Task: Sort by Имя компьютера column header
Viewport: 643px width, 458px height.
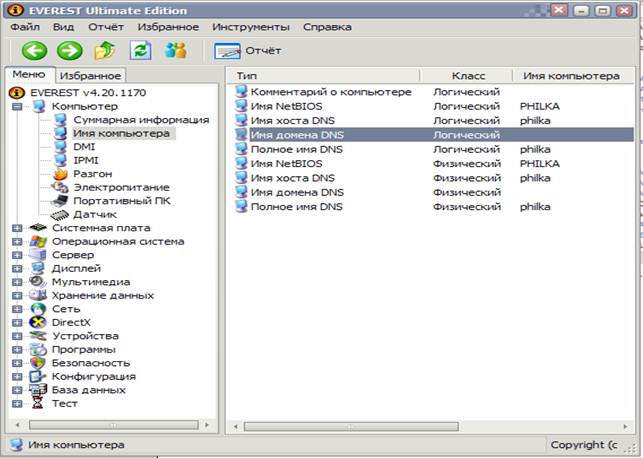Action: coord(573,76)
